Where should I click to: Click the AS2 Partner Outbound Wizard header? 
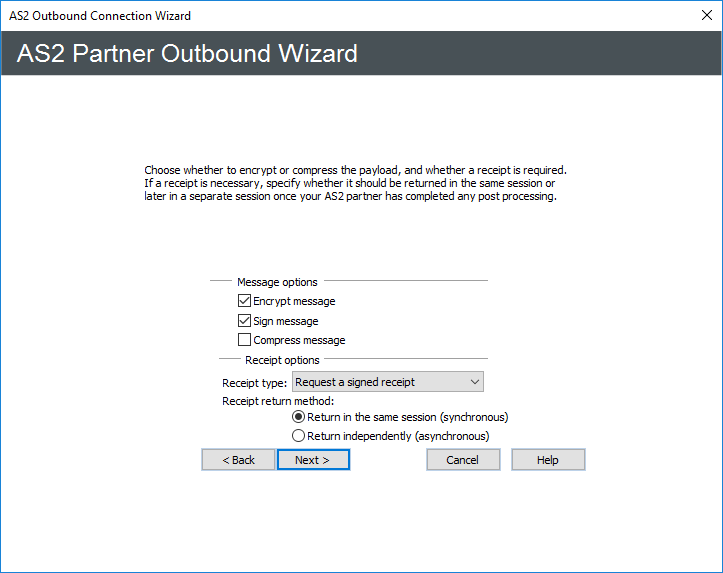(x=187, y=53)
